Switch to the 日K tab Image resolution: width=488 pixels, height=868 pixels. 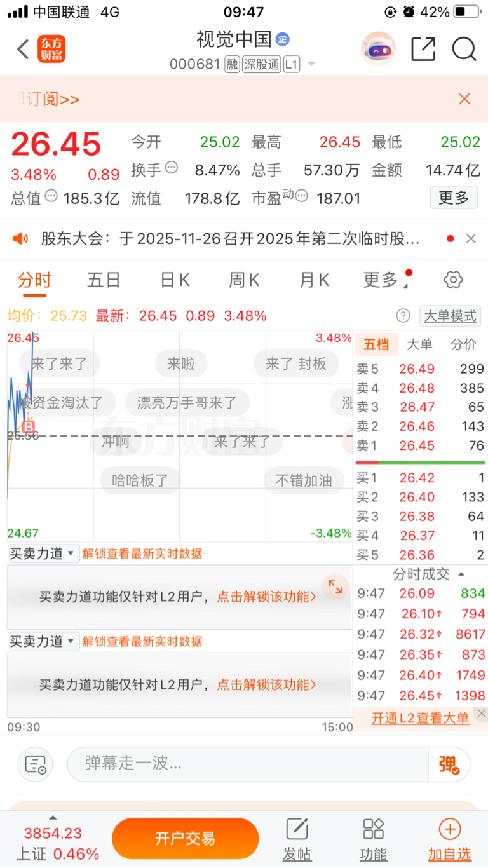(x=175, y=280)
